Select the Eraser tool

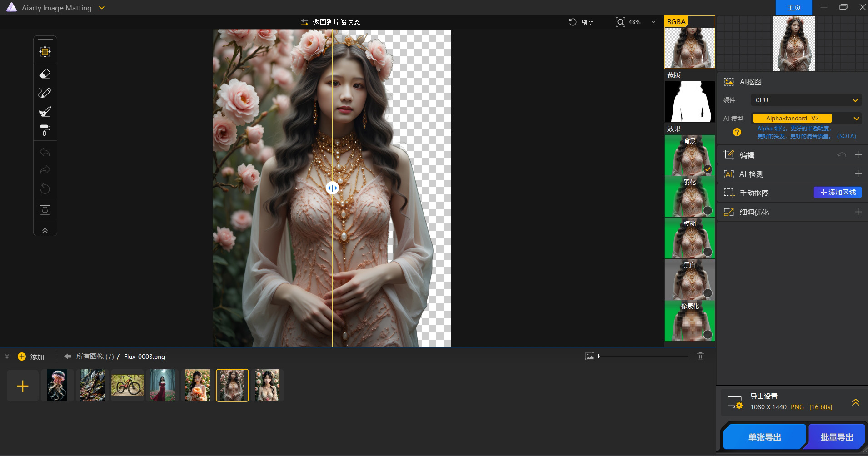tap(45, 74)
